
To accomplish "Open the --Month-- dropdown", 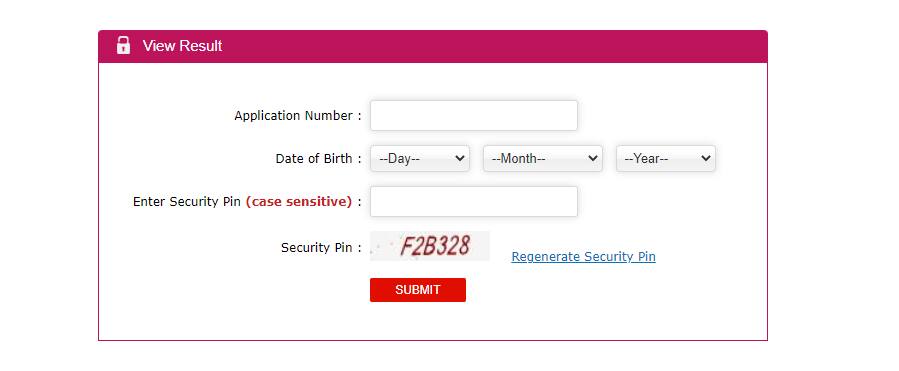I will (x=542, y=158).
